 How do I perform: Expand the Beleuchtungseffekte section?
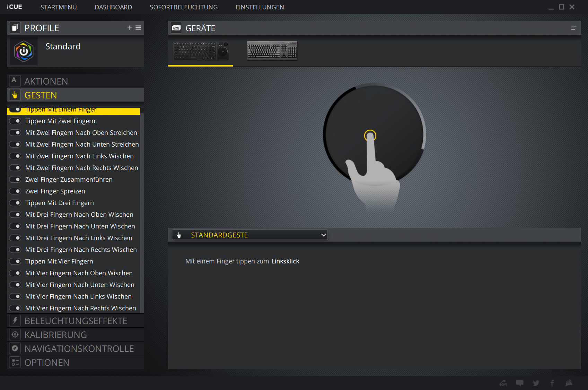pyautogui.click(x=76, y=321)
